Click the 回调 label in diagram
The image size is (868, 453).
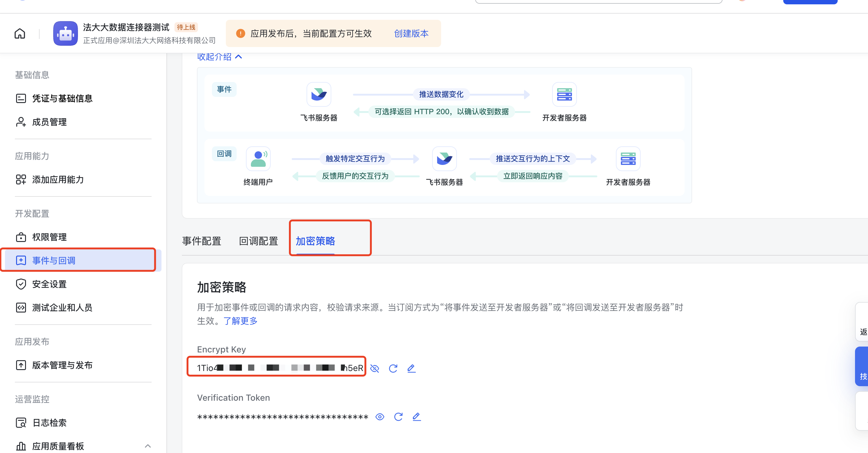click(224, 154)
